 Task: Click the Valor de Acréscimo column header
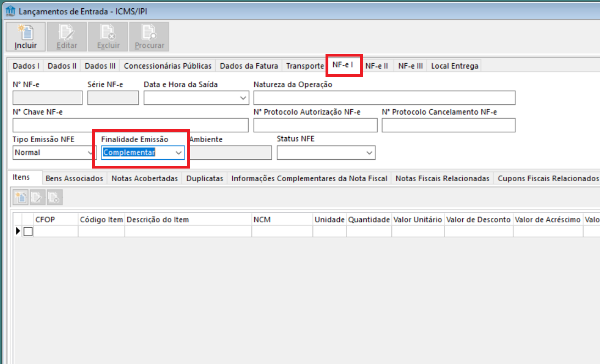(548, 220)
